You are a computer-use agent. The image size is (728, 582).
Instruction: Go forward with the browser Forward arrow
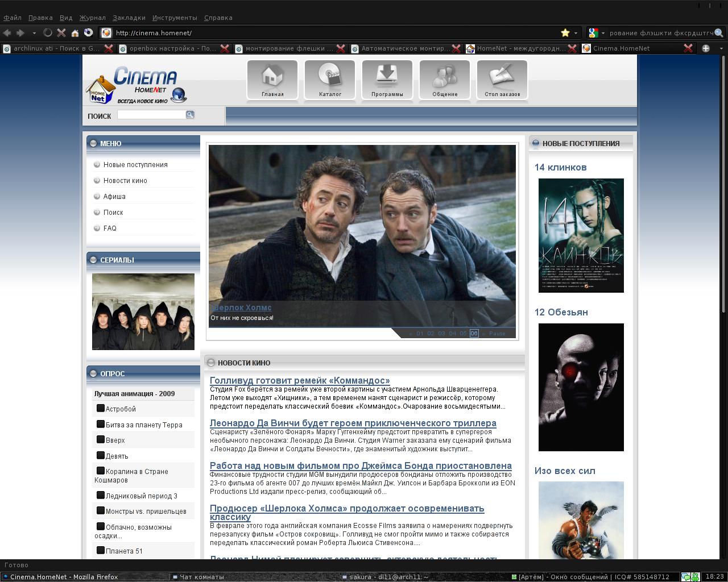(x=20, y=33)
